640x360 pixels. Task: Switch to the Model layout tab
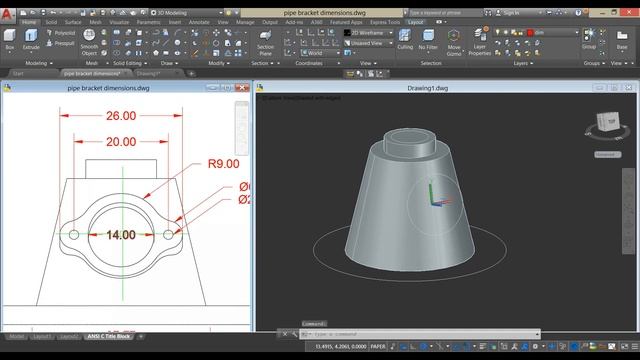click(x=17, y=336)
